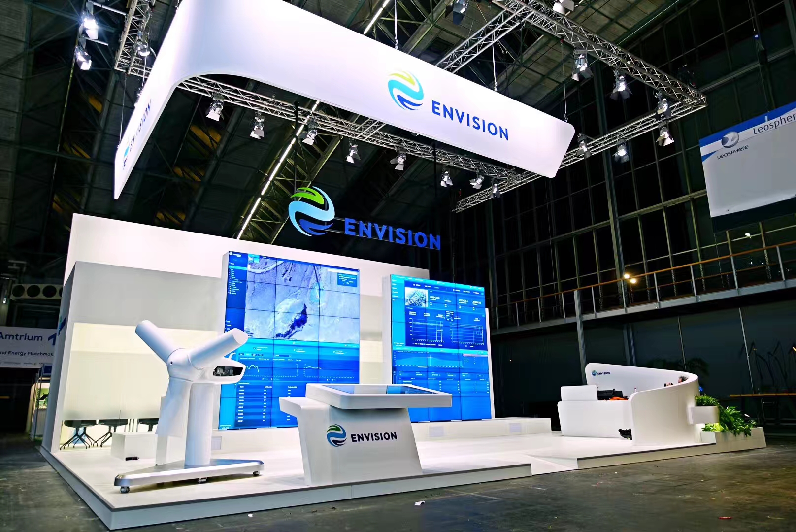
Task: Click the ENVISION swirl logo on hanging banner
Action: pos(405,91)
